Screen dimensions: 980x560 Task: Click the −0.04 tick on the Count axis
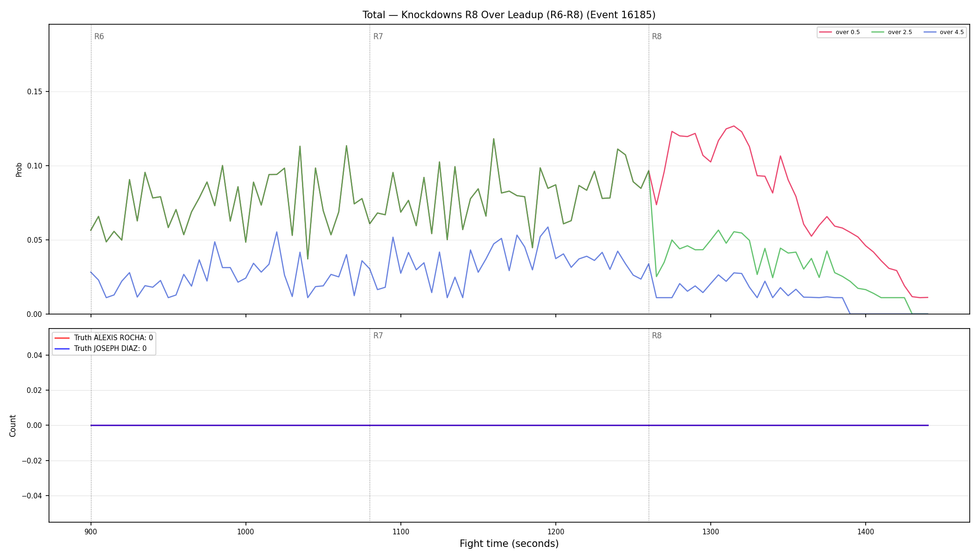pos(32,496)
